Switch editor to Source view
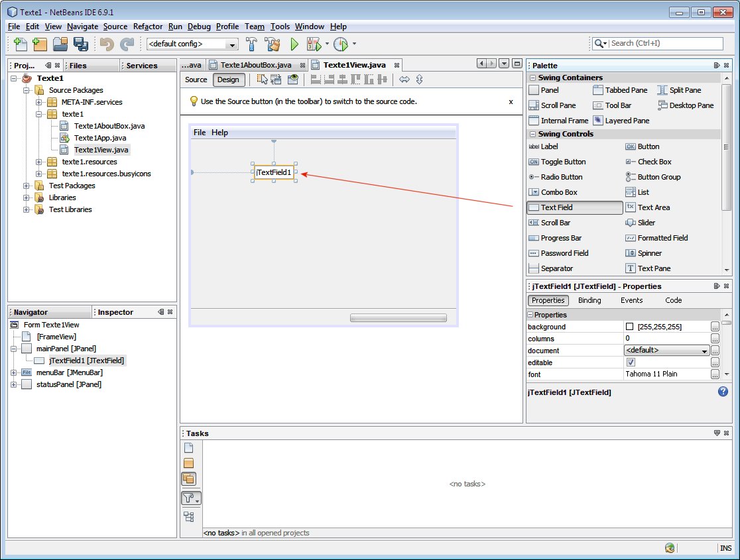The height and width of the screenshot is (560, 740). coord(196,80)
